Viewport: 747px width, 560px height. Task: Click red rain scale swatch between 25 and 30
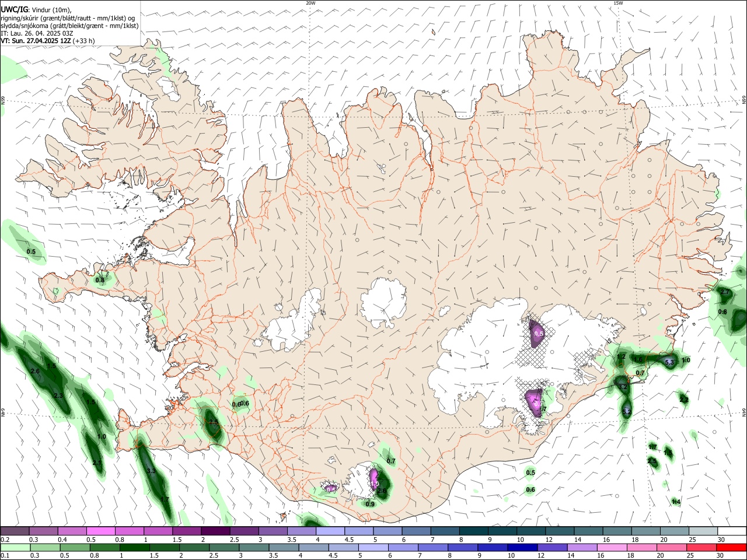701,547
